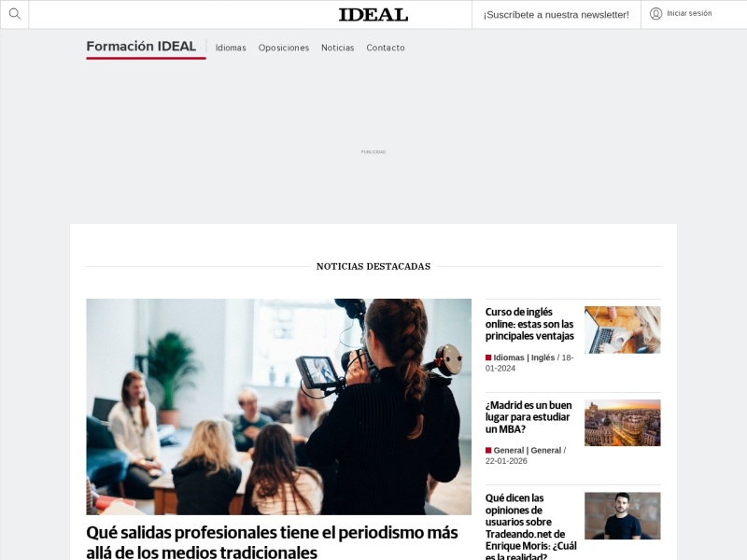
Task: Open the Idiomas menu item
Action: pyautogui.click(x=231, y=48)
